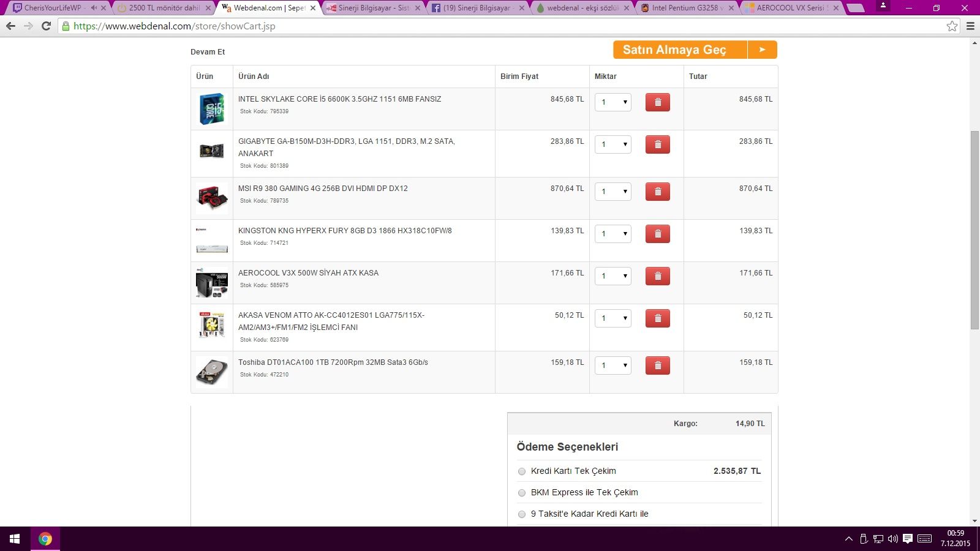Expand quantity dropdown for Kingston HyperX Fury

[x=613, y=234]
